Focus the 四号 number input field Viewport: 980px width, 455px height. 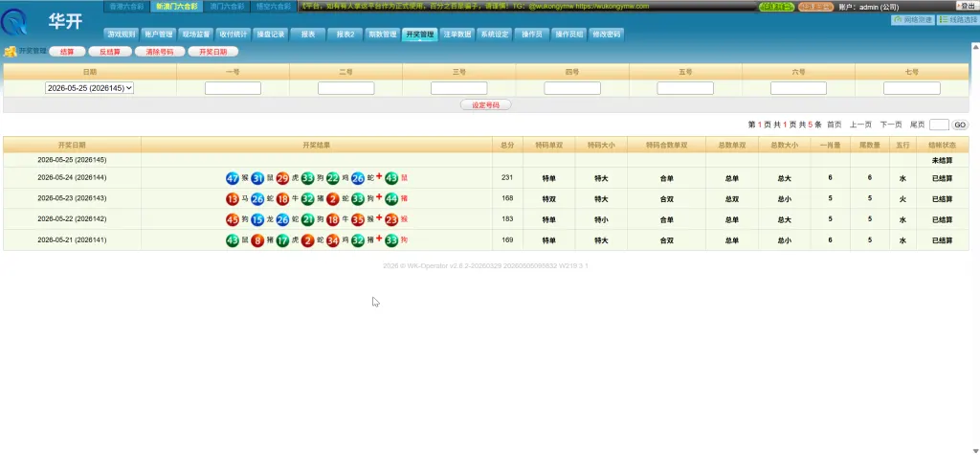coord(572,88)
